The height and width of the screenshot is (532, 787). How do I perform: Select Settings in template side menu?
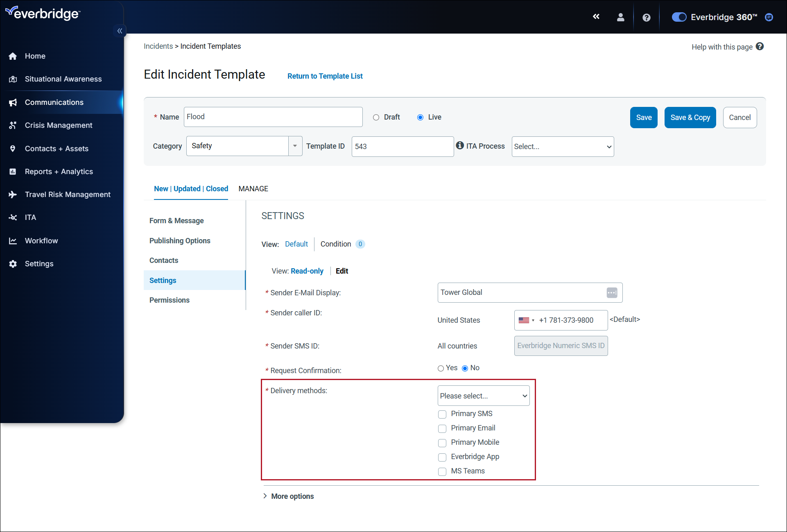[194, 280]
